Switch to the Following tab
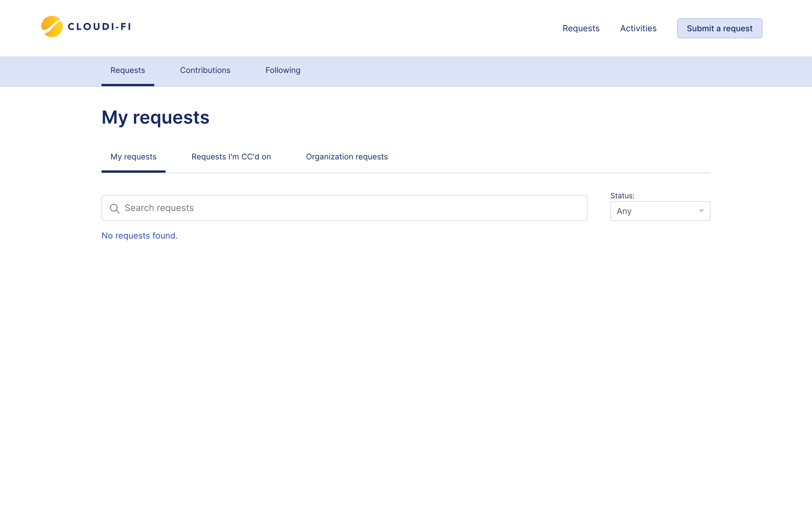 pyautogui.click(x=283, y=70)
